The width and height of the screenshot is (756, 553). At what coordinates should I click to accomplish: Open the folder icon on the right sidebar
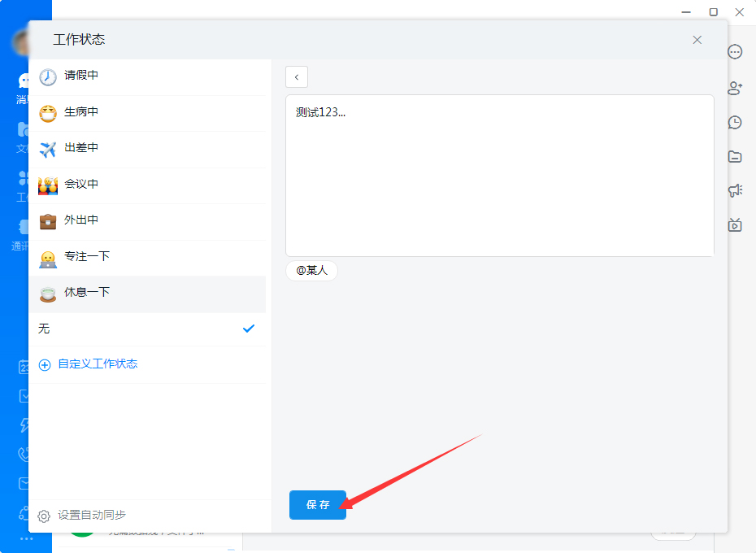pos(735,156)
